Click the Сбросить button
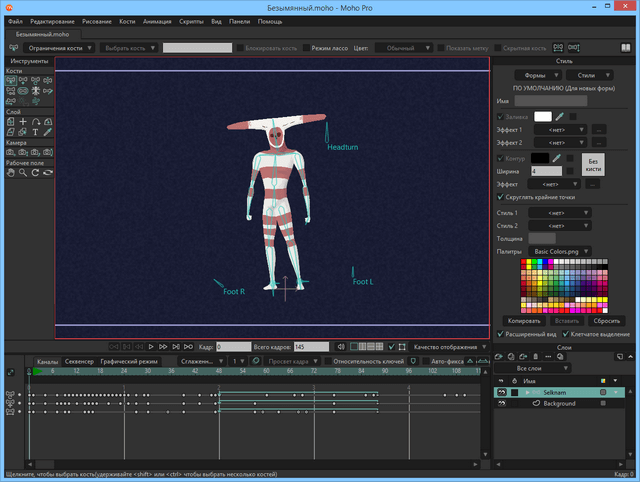Image resolution: width=640 pixels, height=482 pixels. (x=606, y=320)
